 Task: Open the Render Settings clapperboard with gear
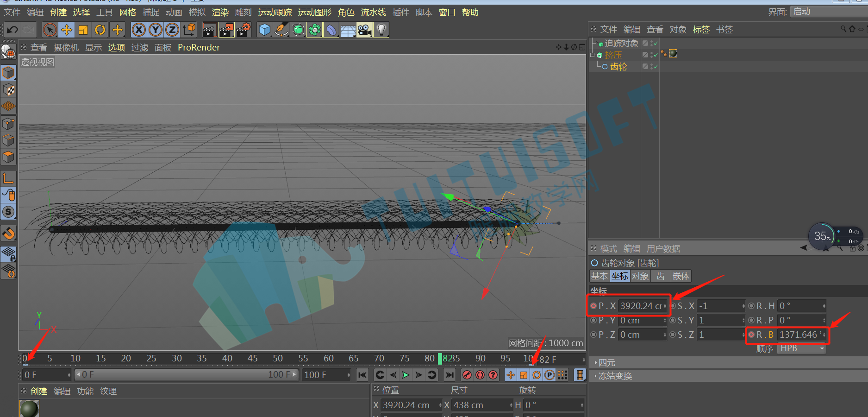click(x=244, y=30)
